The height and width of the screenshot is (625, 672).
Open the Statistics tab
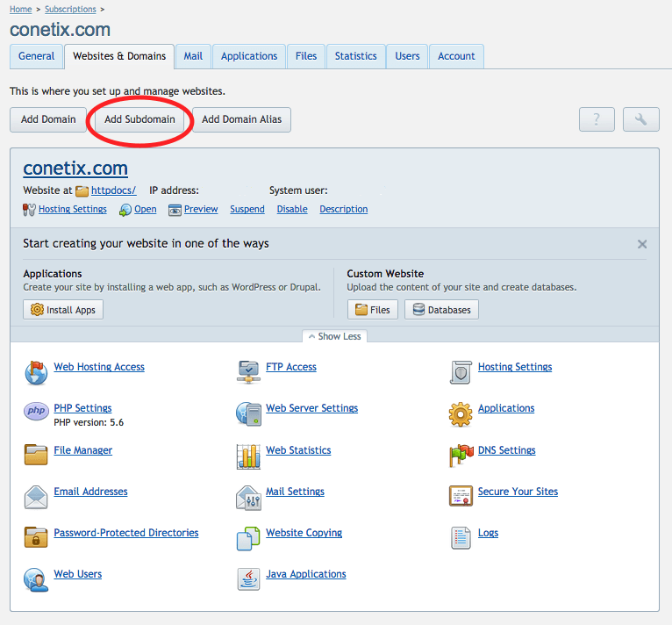click(x=355, y=56)
